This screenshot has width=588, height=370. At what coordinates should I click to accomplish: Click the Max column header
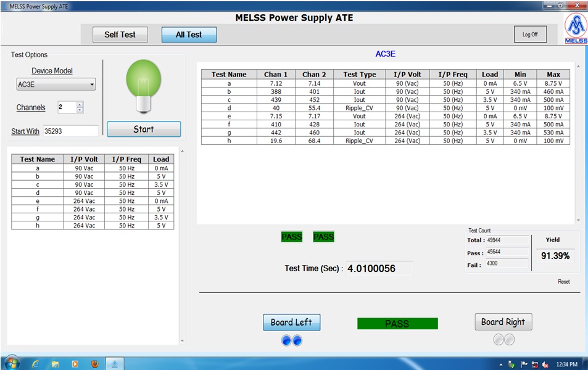tap(553, 74)
